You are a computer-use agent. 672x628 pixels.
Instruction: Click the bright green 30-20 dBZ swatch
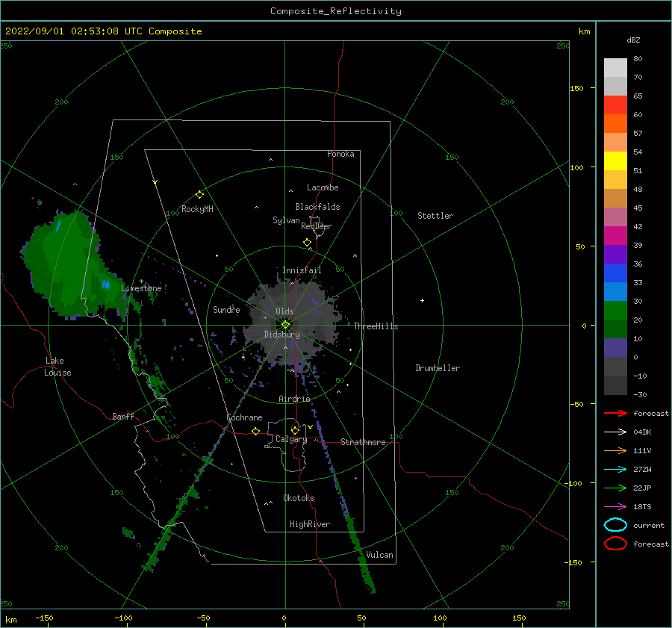point(615,311)
